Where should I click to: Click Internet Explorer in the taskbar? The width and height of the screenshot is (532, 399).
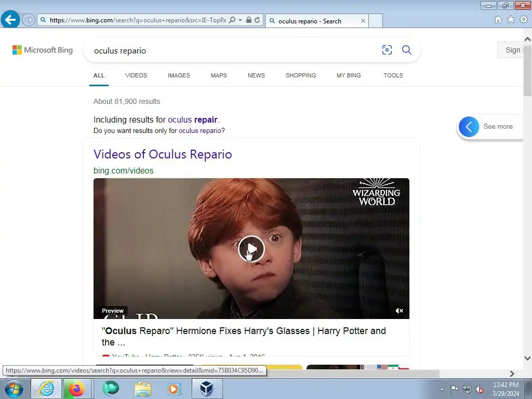click(x=46, y=389)
